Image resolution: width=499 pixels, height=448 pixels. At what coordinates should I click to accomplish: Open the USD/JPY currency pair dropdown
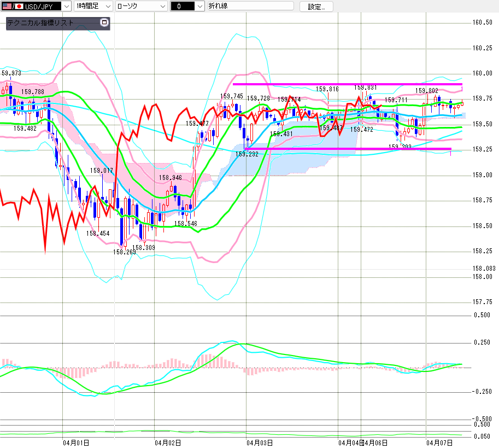tap(67, 6)
